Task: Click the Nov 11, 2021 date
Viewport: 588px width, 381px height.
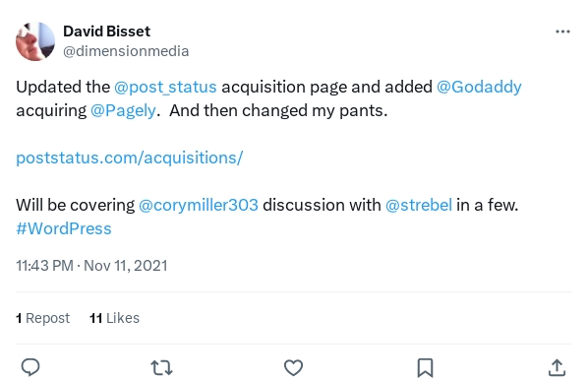Action: (126, 266)
